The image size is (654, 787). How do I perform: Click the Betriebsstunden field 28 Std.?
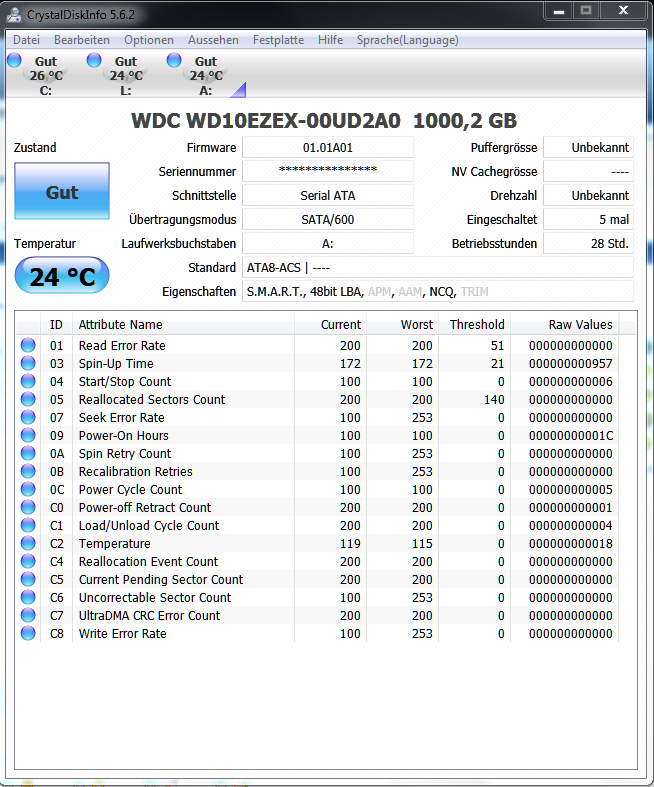[588, 243]
